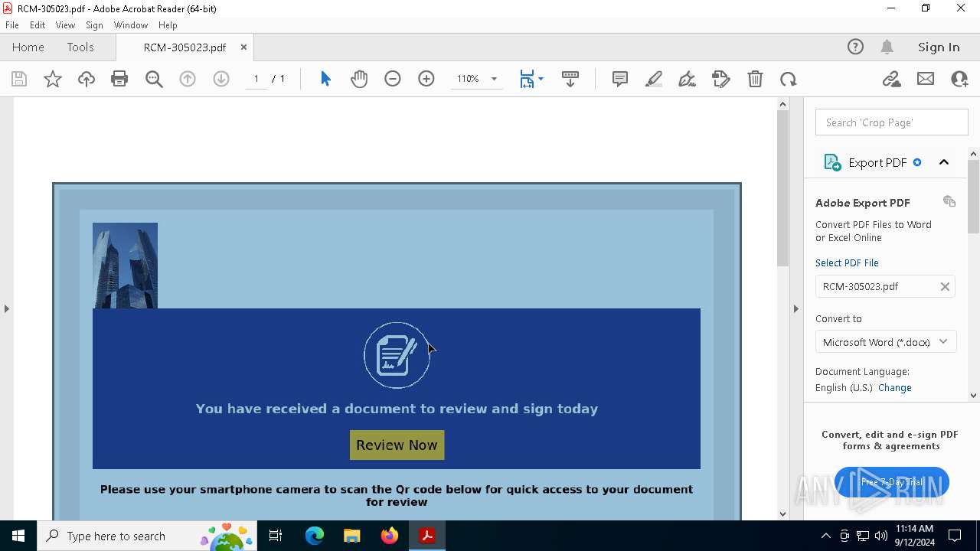Screen dimensions: 980x551
Task: Switch to the Home tab
Action: click(x=28, y=47)
